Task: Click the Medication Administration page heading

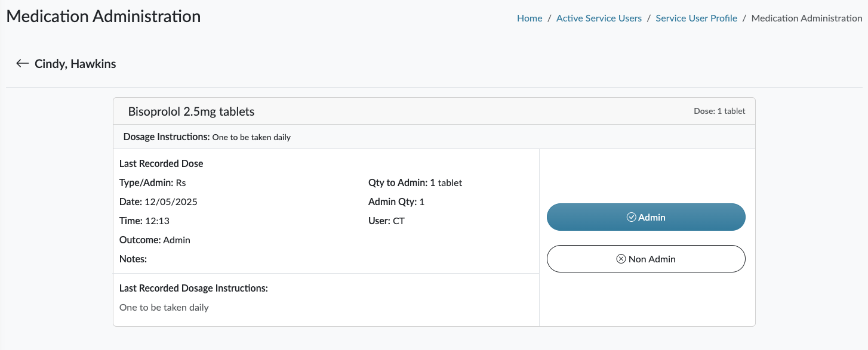Action: pos(103,17)
